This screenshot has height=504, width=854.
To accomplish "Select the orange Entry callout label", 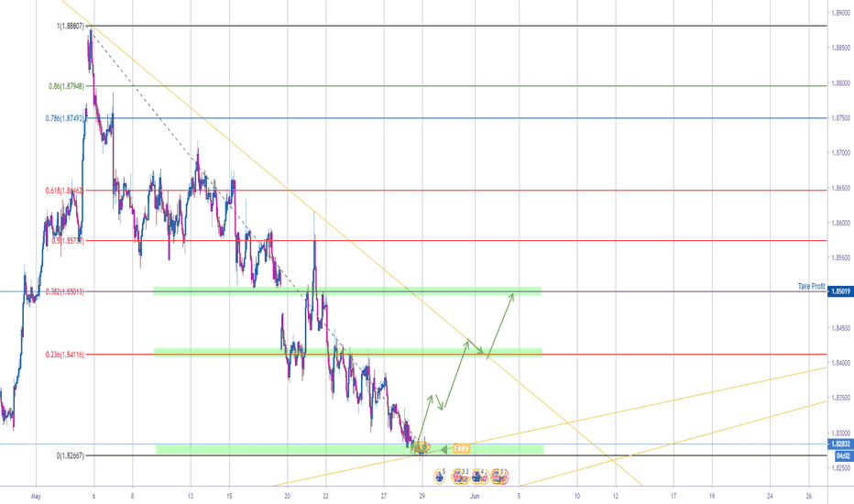I will click(x=461, y=448).
